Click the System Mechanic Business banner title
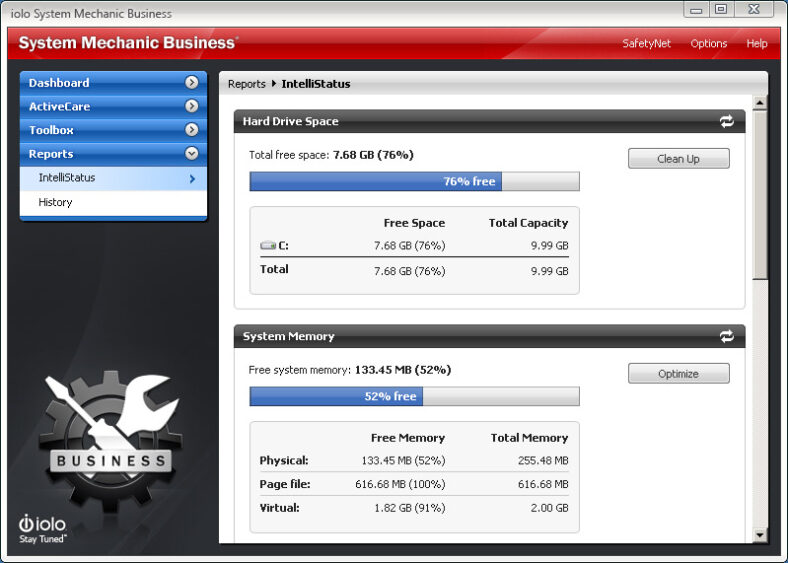788x563 pixels. tap(128, 43)
